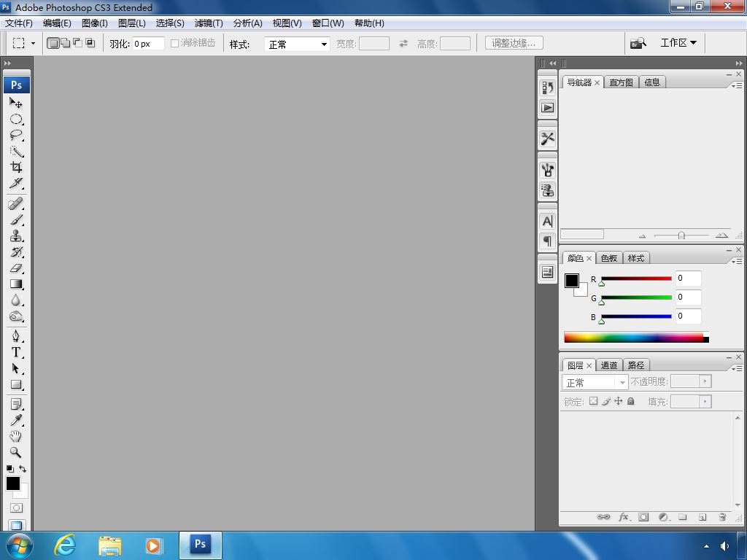Open layer blend mode 正常 dropdown
The image size is (747, 560).
(595, 382)
